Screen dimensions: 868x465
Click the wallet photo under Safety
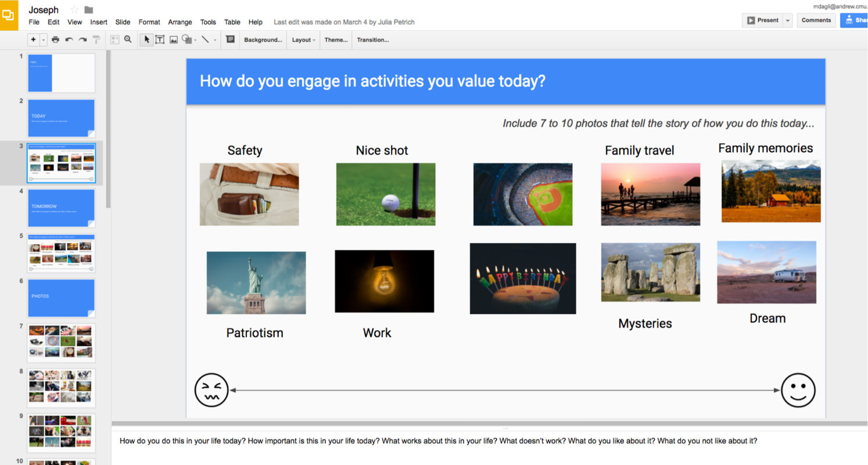[249, 194]
